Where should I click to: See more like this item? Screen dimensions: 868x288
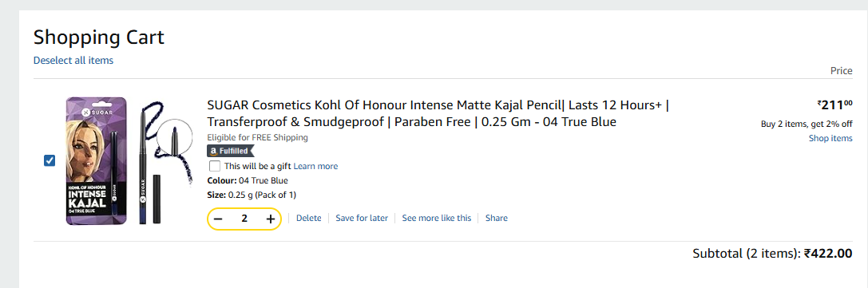pyautogui.click(x=436, y=218)
